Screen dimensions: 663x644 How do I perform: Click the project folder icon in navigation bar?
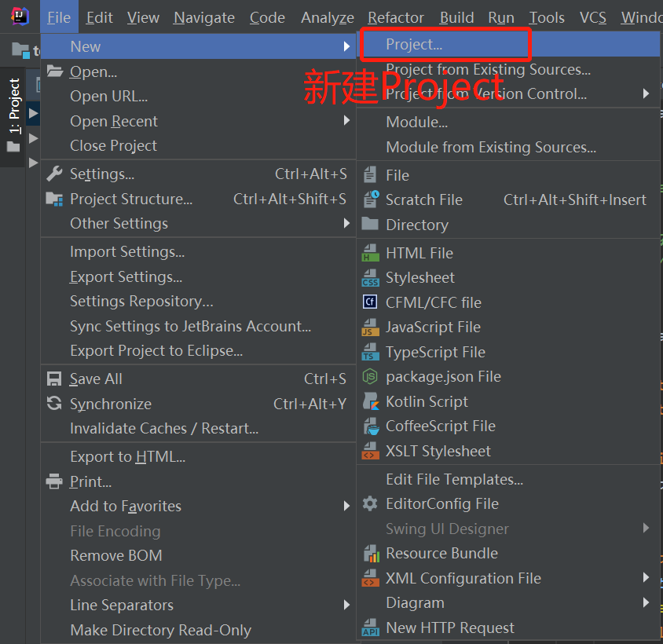pos(20,50)
